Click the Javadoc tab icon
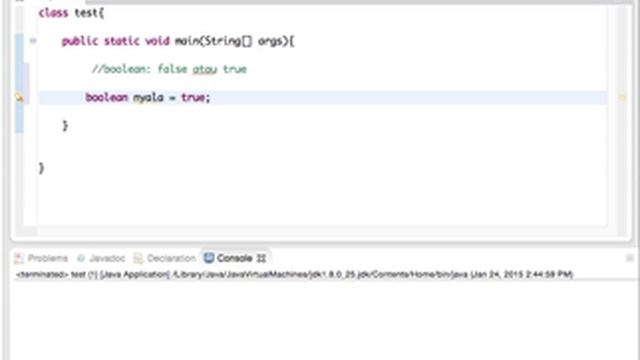 pyautogui.click(x=81, y=258)
